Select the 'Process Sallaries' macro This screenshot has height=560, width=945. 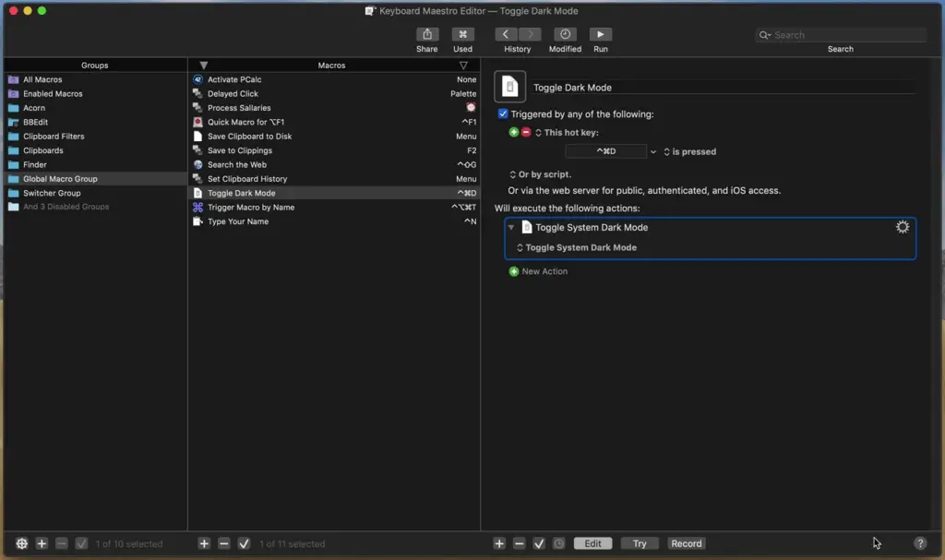[x=334, y=108]
